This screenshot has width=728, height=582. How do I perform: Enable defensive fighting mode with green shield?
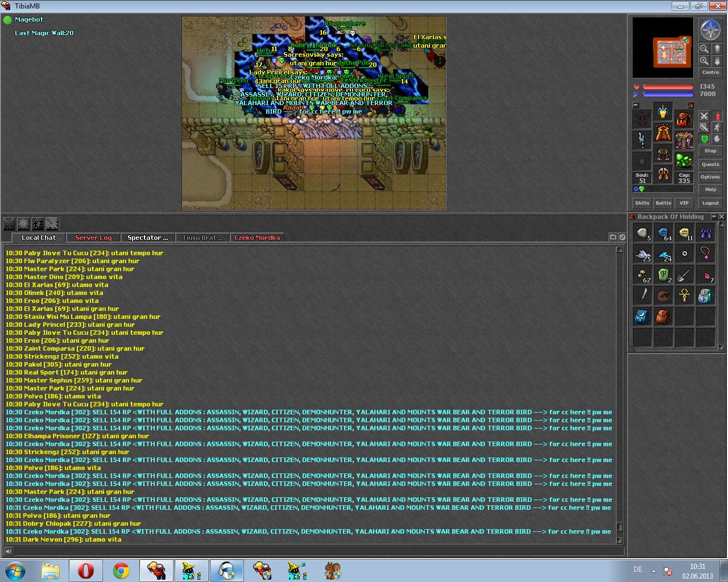704,139
